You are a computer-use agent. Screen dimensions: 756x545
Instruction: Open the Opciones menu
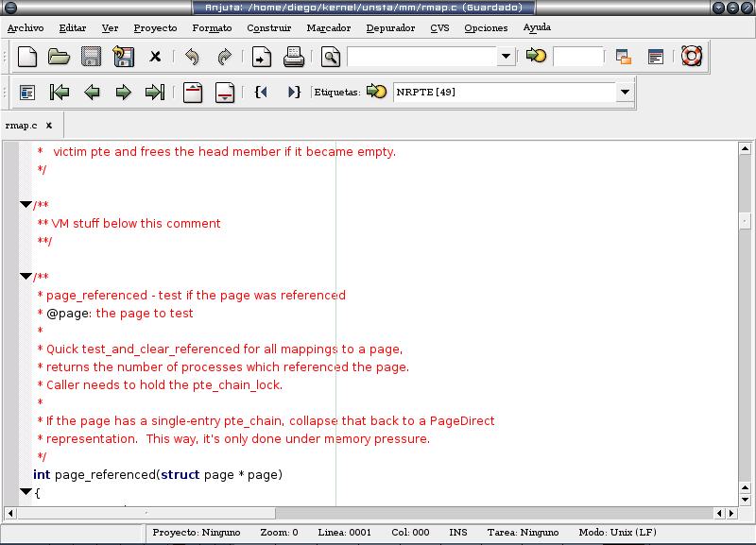tap(486, 28)
